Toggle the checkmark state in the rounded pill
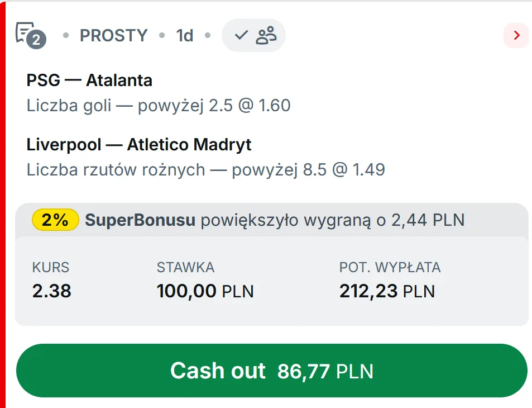 point(240,35)
